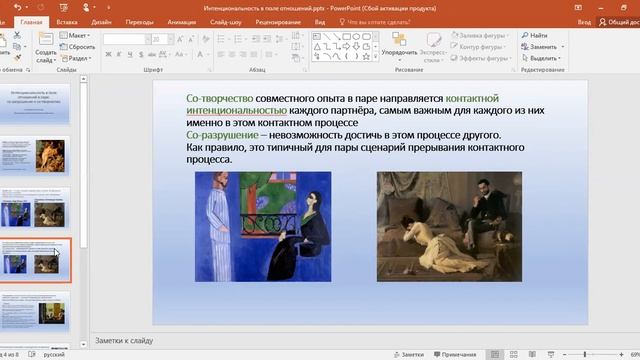The height and width of the screenshot is (360, 640).
Task: Switch to the Дизайн tab
Action: point(101,22)
